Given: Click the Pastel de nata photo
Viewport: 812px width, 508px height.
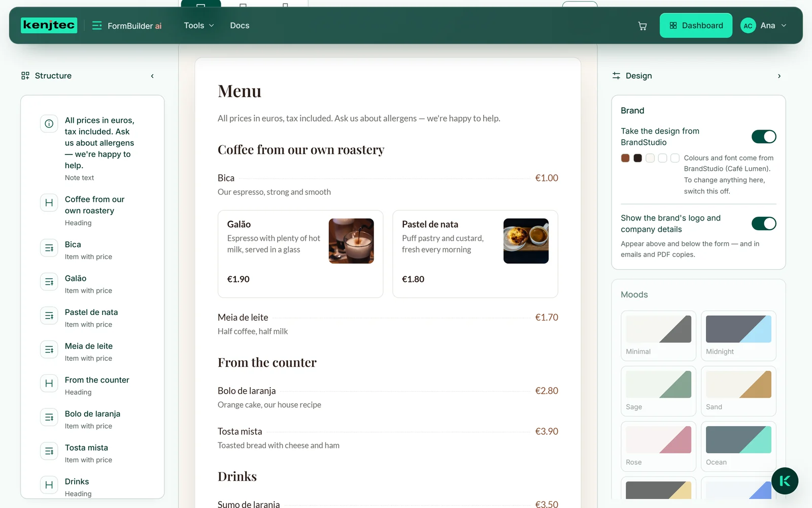Looking at the screenshot, I should point(526,241).
